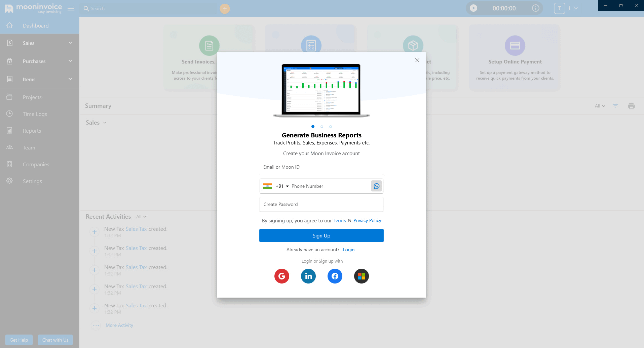Open the Terms link
This screenshot has width=644, height=348.
340,220
